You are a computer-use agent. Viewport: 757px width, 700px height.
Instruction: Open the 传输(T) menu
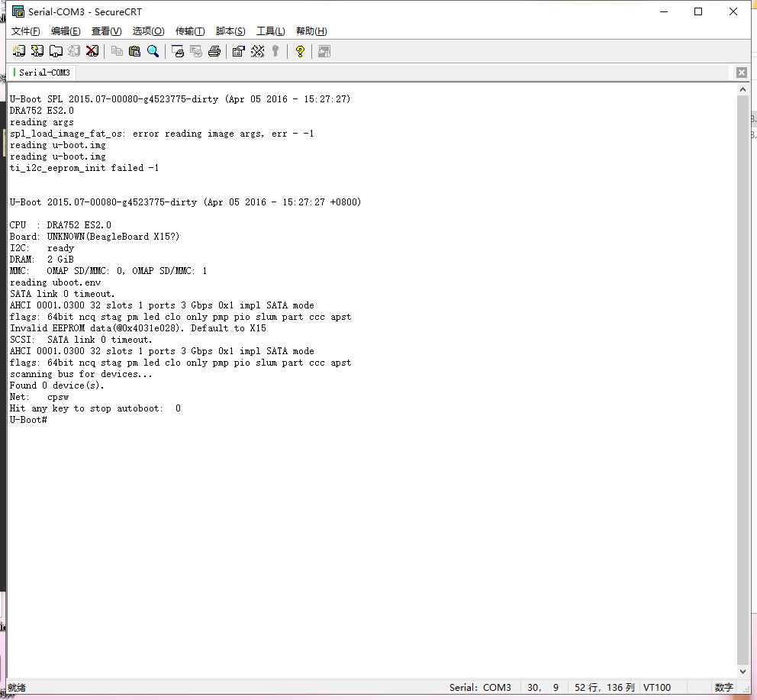point(190,31)
